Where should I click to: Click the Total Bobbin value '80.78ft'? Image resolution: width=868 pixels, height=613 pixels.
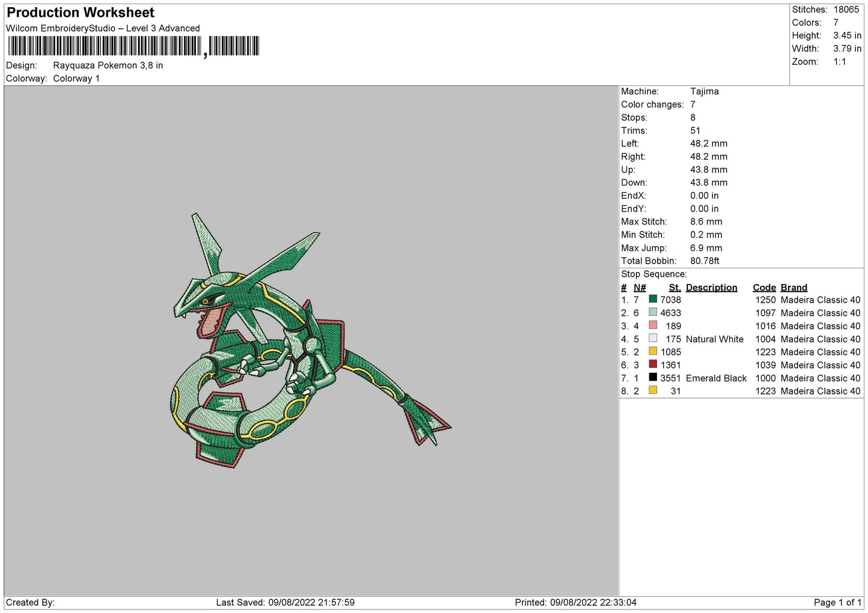pyautogui.click(x=705, y=261)
